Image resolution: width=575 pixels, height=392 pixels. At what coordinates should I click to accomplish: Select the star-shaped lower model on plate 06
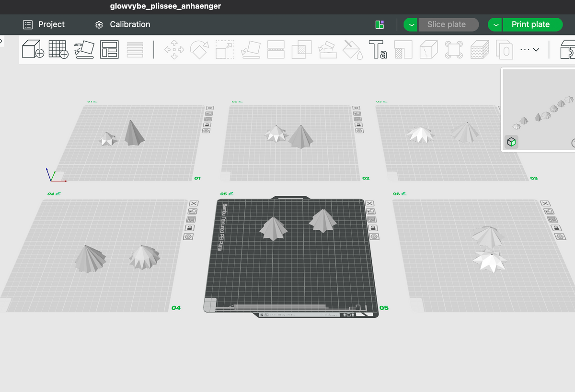(489, 260)
